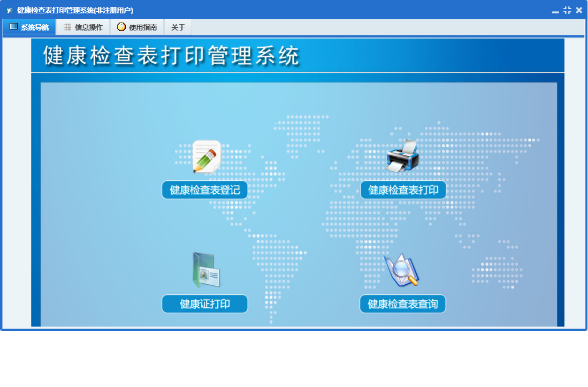
Task: Click the monitor icon on the 系统导航 tab
Action: point(14,27)
